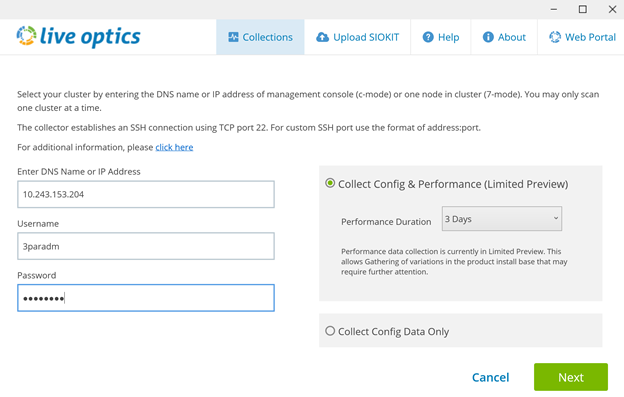This screenshot has height=397, width=624.
Task: Click the Web Portal ring icon
Action: [x=555, y=37]
